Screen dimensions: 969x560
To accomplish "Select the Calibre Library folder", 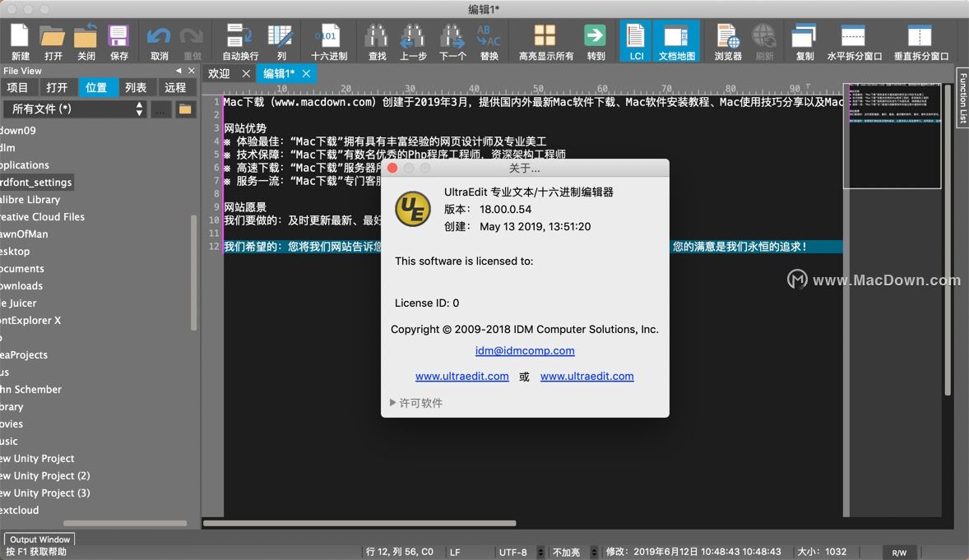I will pyautogui.click(x=30, y=200).
